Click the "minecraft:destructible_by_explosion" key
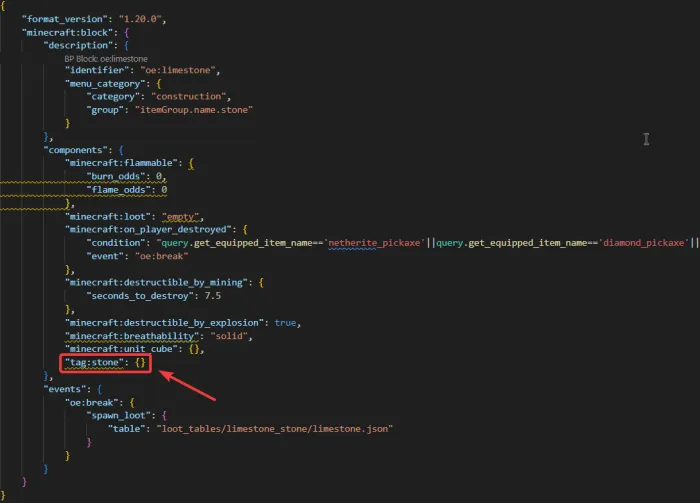 167,323
